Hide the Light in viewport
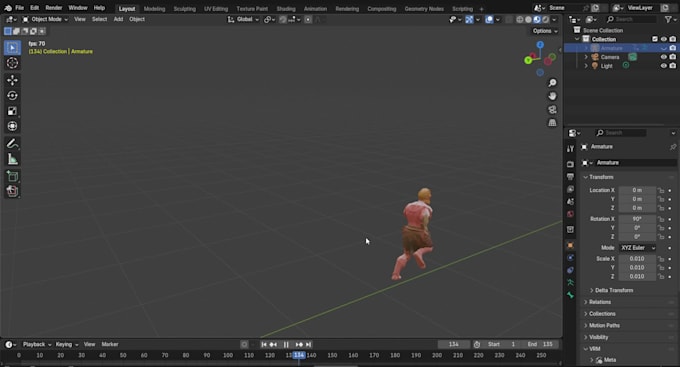Viewport: 680px width, 367px height. coord(664,66)
